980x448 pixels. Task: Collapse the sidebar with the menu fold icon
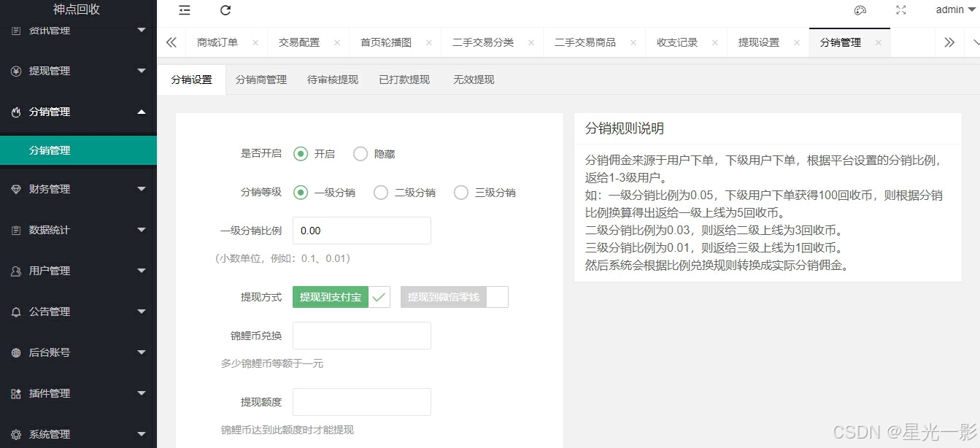tap(185, 10)
